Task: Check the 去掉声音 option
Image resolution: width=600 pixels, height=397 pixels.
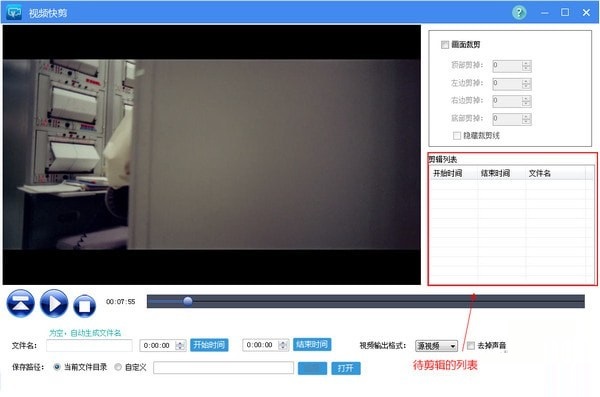Action: (x=471, y=346)
